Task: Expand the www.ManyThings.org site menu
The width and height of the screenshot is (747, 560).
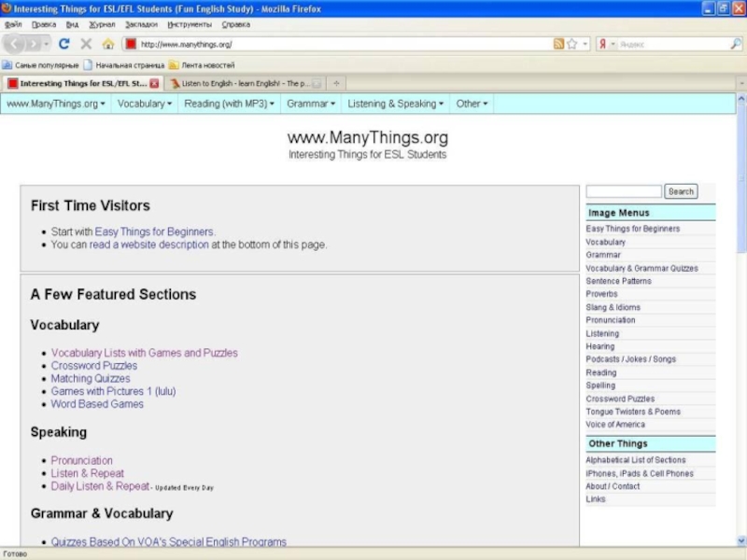Action: coord(56,104)
